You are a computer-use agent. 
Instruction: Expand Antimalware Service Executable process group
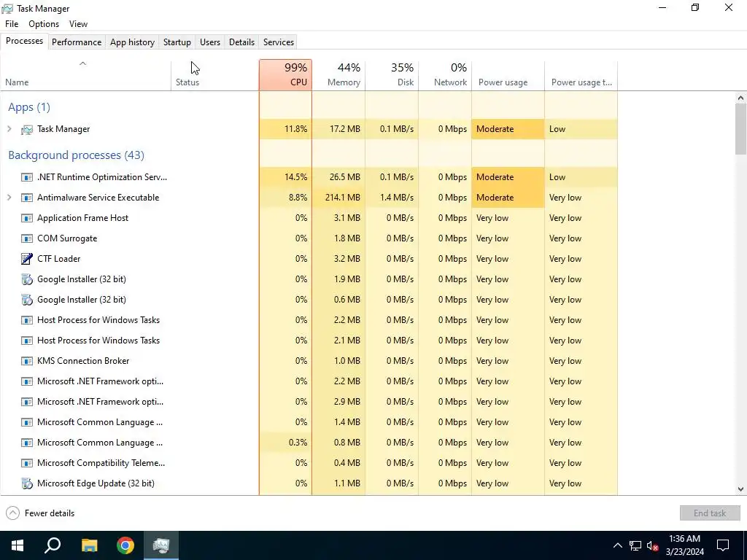point(9,197)
